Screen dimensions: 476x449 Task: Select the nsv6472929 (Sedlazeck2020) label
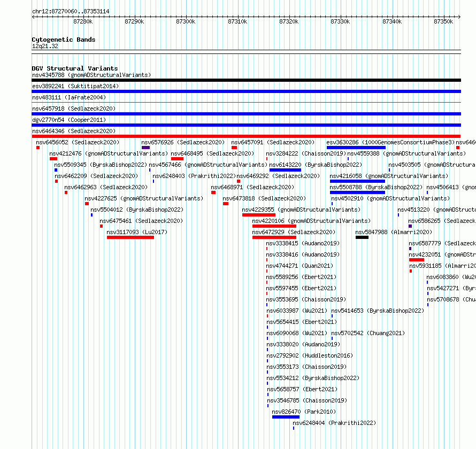[294, 232]
